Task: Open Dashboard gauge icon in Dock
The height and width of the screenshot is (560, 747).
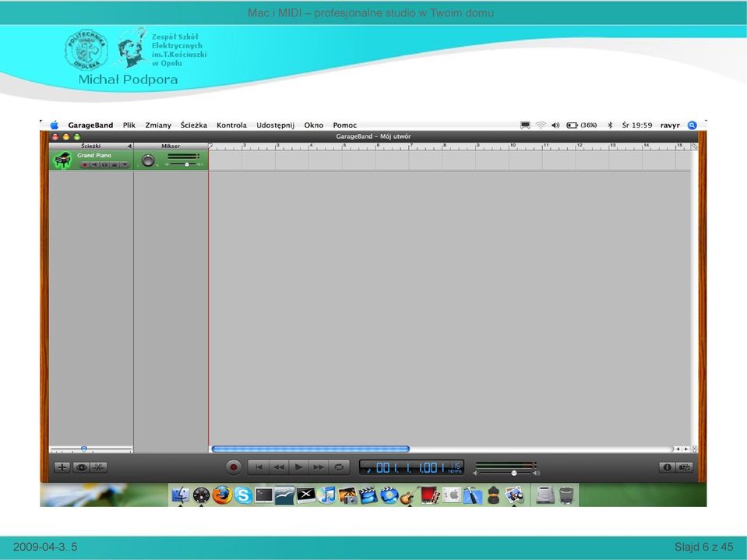Action: coord(201,495)
